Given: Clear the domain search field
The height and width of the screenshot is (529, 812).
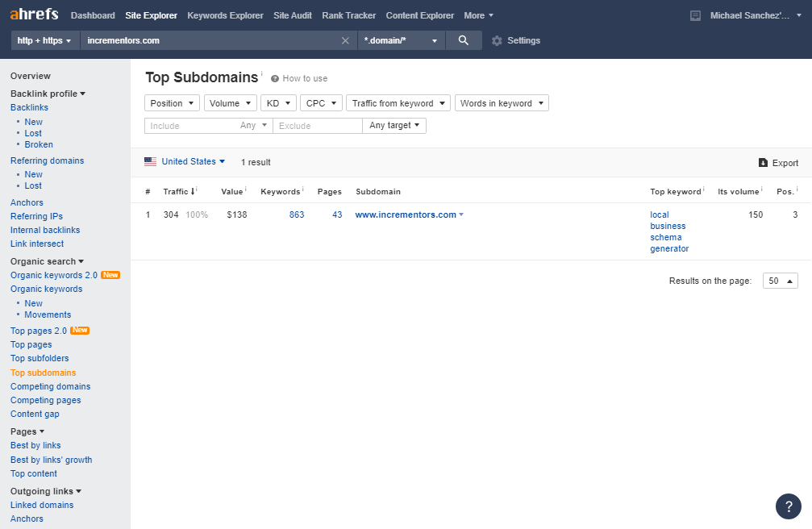Looking at the screenshot, I should 345,40.
